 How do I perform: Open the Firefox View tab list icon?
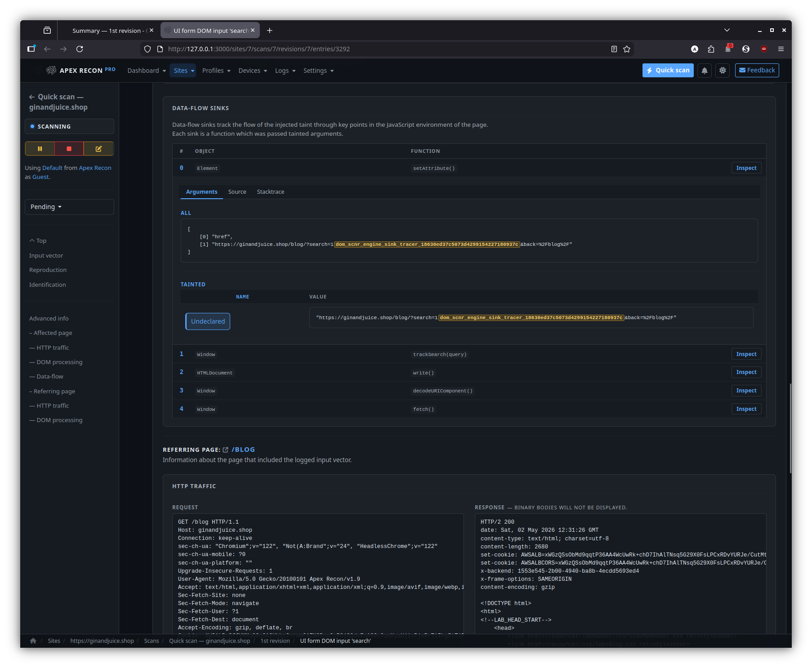pyautogui.click(x=47, y=31)
